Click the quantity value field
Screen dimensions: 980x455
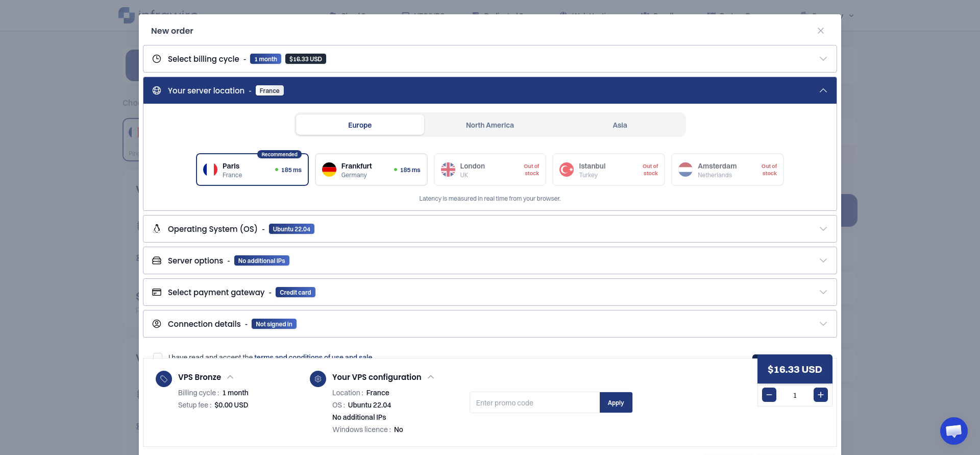click(x=795, y=395)
